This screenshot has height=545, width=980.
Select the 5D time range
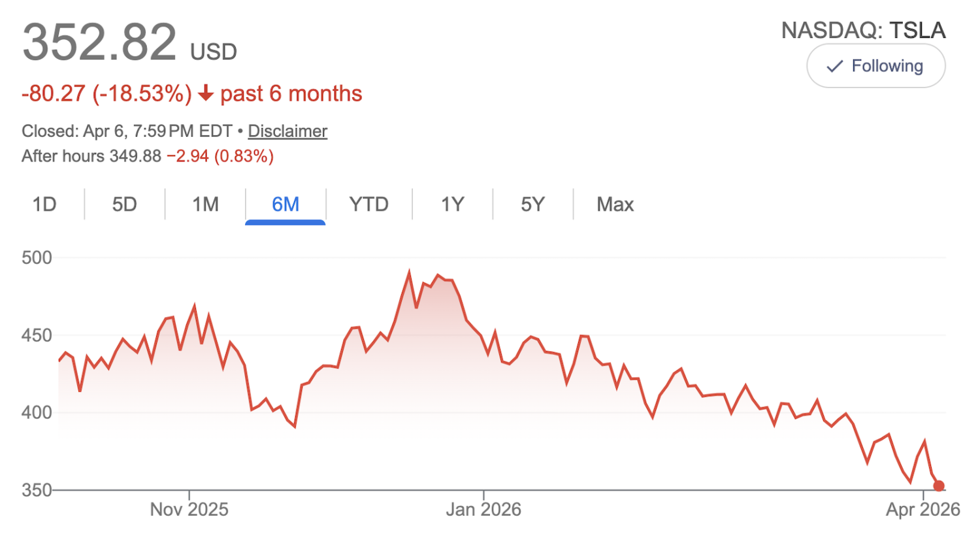(x=124, y=204)
